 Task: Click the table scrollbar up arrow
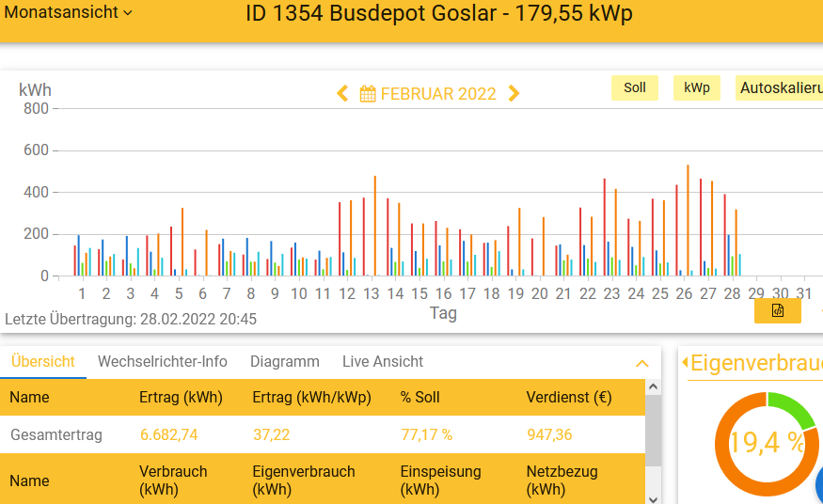tap(653, 387)
